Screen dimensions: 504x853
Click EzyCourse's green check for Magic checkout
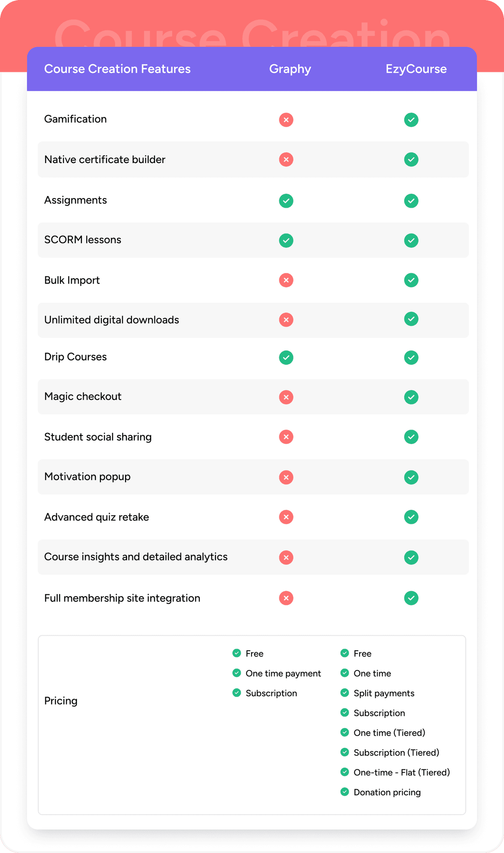(411, 397)
